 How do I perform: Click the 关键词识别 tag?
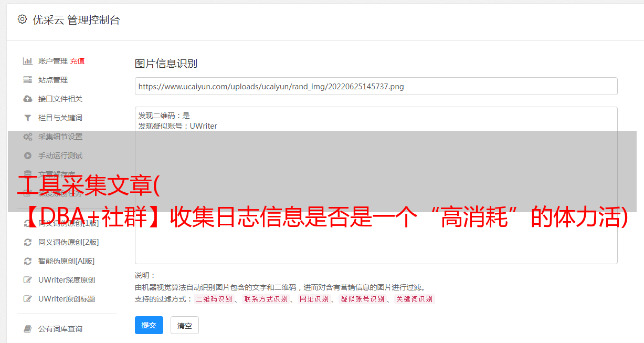point(415,299)
